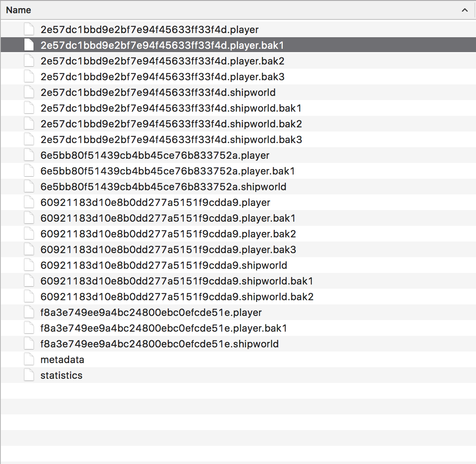
Task: Click icon beside 60921183d10e8b0dd277a5151f9cdda9.shipworld
Action: tap(29, 265)
